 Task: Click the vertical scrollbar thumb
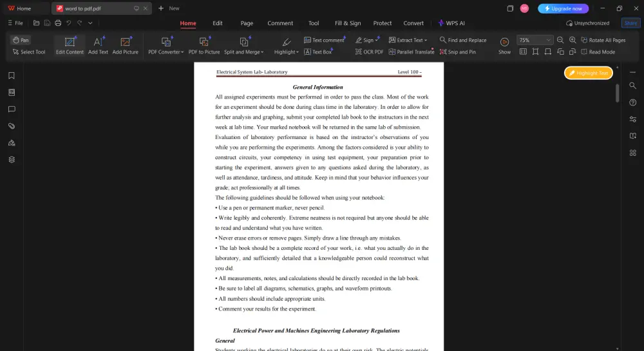pos(617,93)
